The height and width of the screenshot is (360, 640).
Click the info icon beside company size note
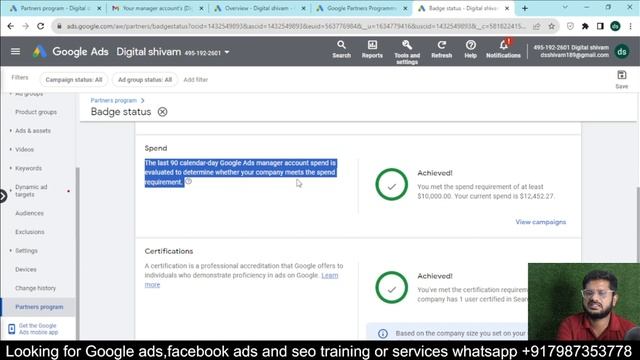tap(382, 333)
